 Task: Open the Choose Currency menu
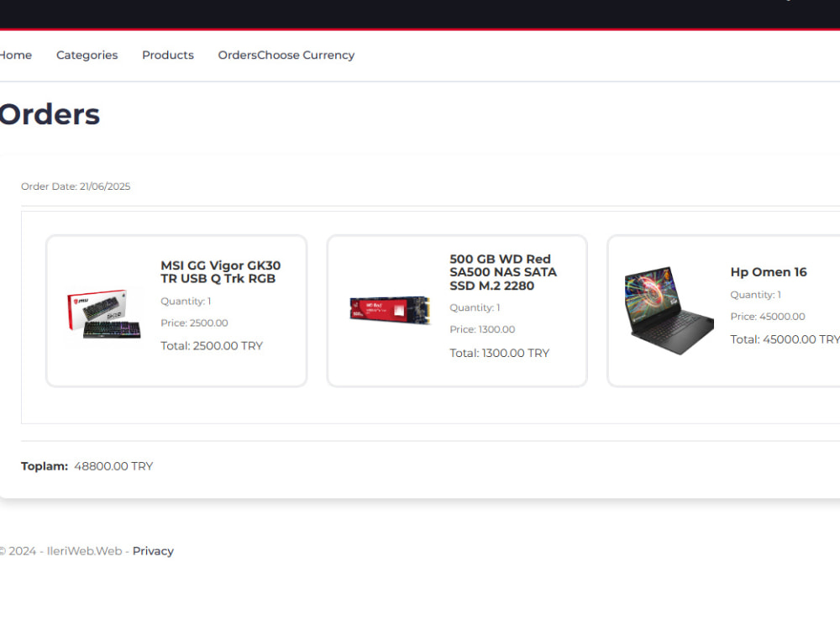(x=306, y=55)
